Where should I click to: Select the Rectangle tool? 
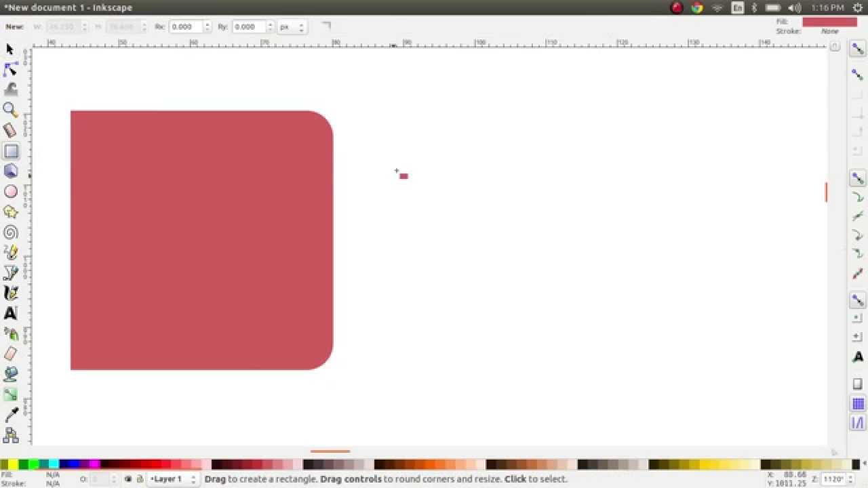[11, 151]
